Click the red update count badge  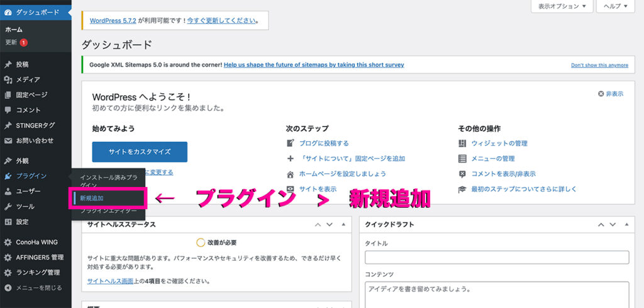coord(23,42)
